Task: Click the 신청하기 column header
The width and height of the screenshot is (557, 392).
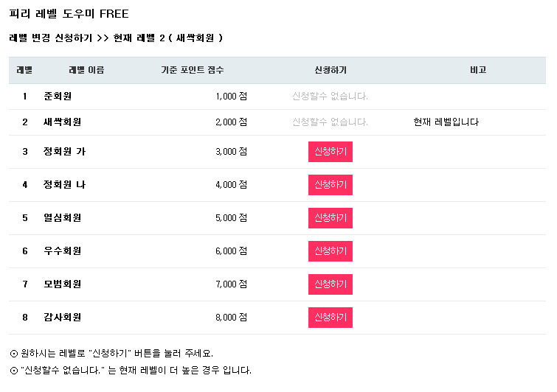Action: pyautogui.click(x=330, y=71)
